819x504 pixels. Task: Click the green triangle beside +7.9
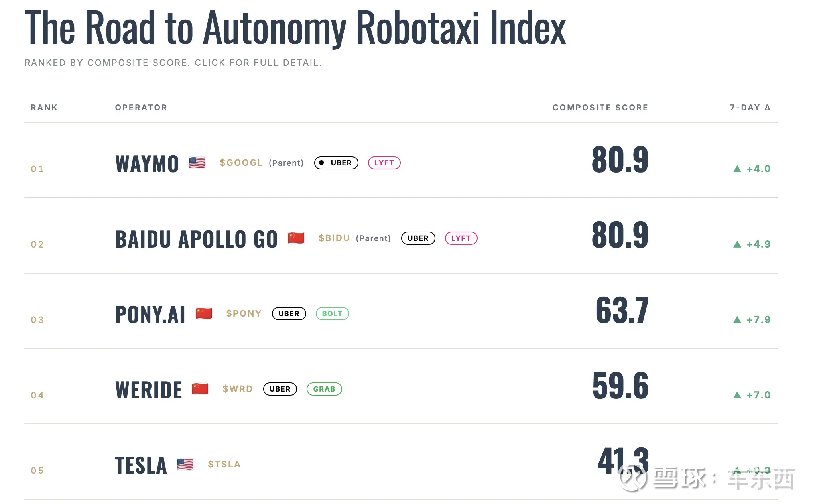pyautogui.click(x=737, y=320)
